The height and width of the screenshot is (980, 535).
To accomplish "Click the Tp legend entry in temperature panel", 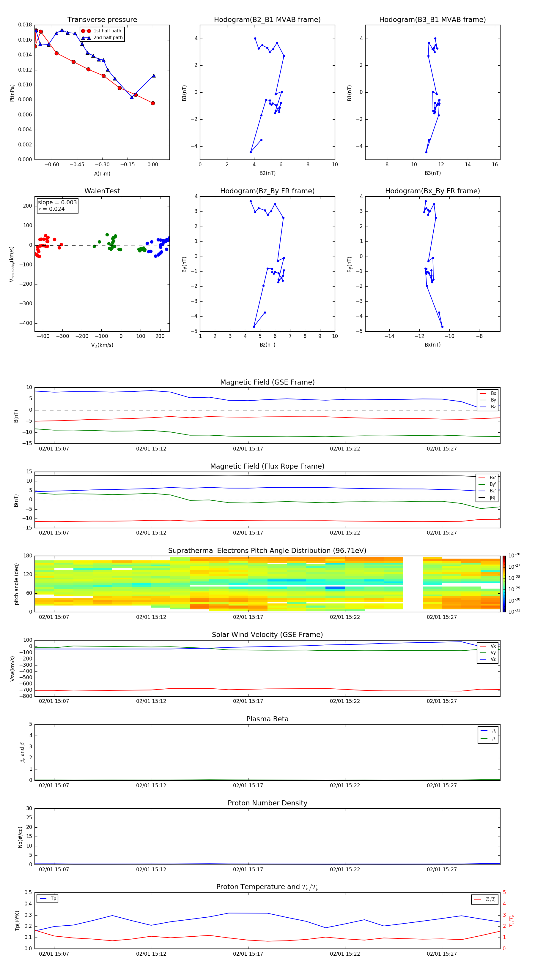I will [x=47, y=899].
